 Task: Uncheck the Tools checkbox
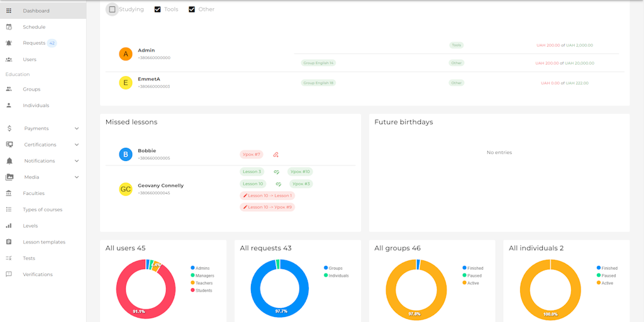coord(158,9)
